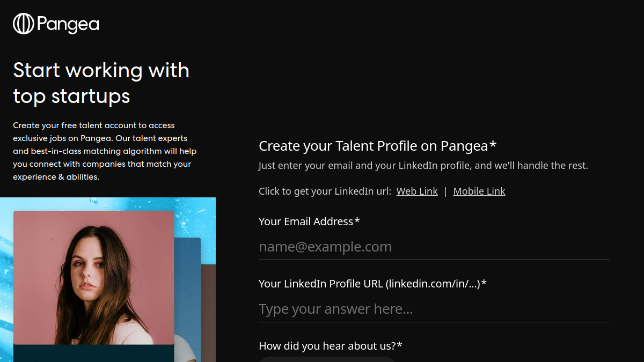
Task: Click the How did you hear about us label
Action: coord(331,346)
